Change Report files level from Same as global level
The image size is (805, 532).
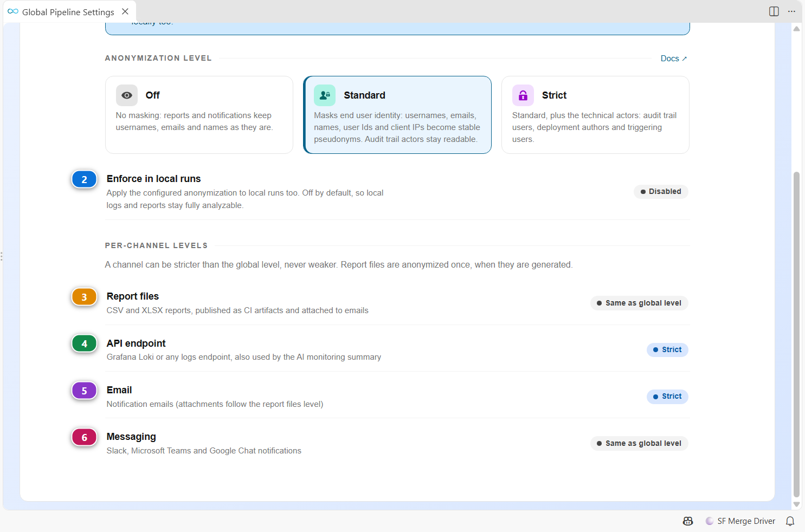pyautogui.click(x=639, y=303)
